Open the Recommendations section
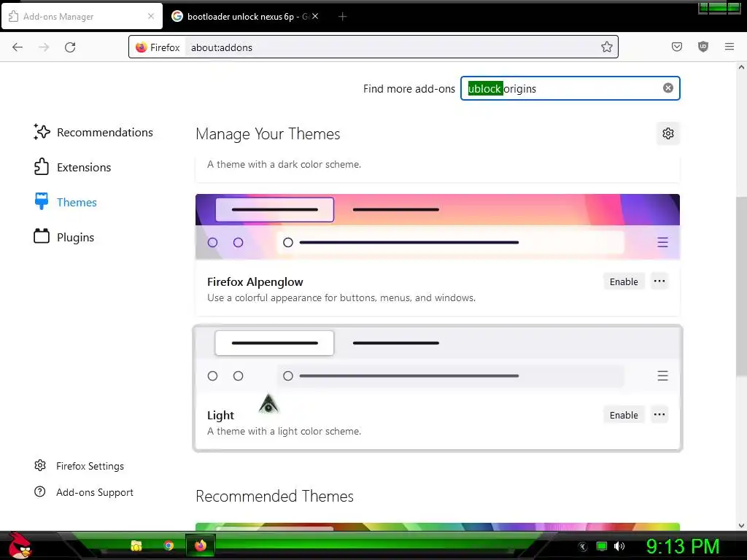Screen dimensions: 747x560 click(x=93, y=133)
